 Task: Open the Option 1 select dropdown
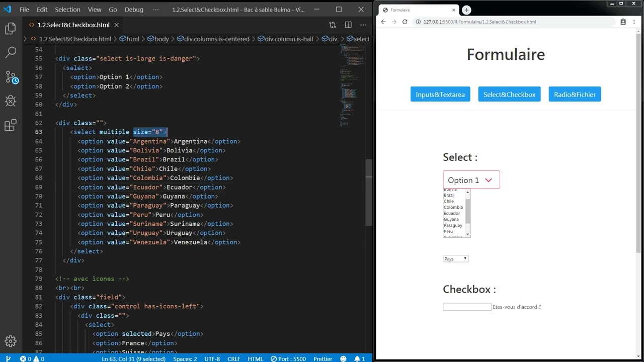(471, 180)
